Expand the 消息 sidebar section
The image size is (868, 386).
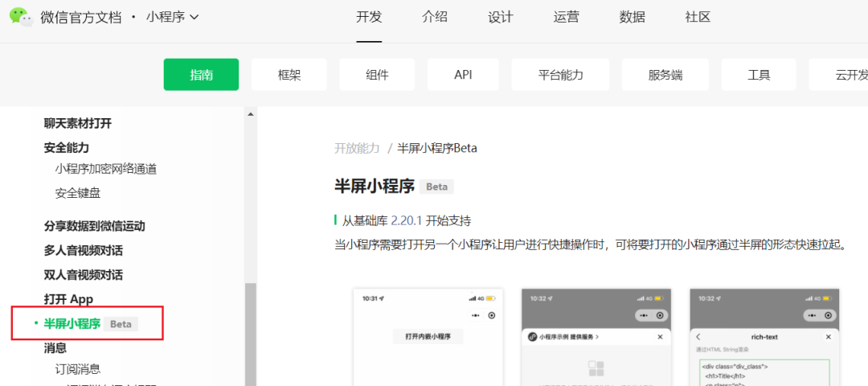click(55, 348)
